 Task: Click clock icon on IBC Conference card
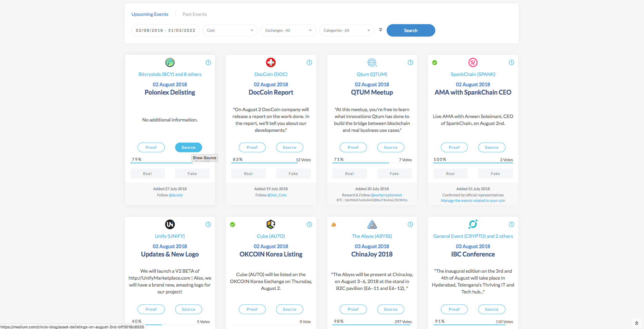coord(511,224)
